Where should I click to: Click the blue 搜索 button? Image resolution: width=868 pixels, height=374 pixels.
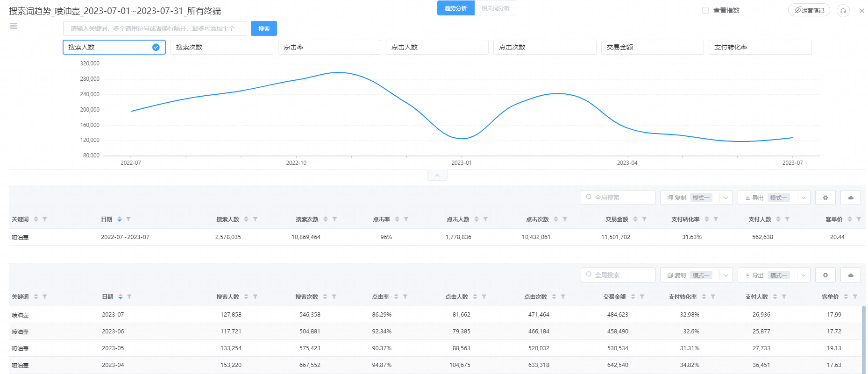tap(263, 28)
